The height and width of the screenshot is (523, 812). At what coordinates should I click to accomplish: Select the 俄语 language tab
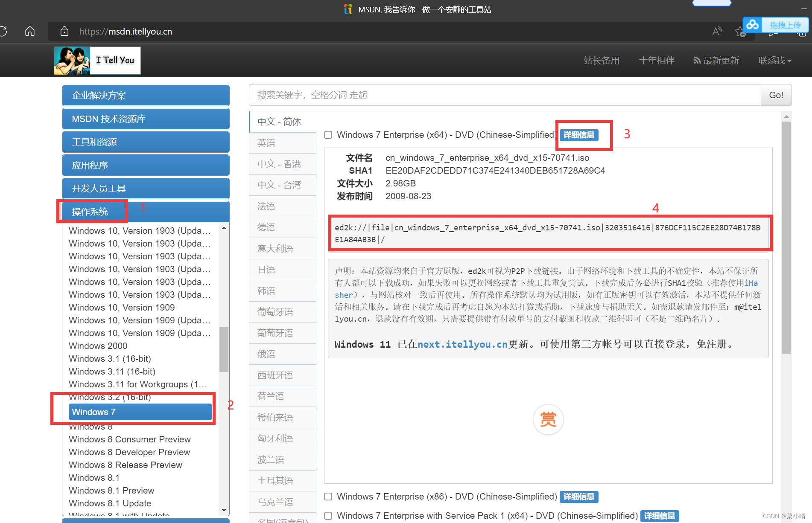283,354
